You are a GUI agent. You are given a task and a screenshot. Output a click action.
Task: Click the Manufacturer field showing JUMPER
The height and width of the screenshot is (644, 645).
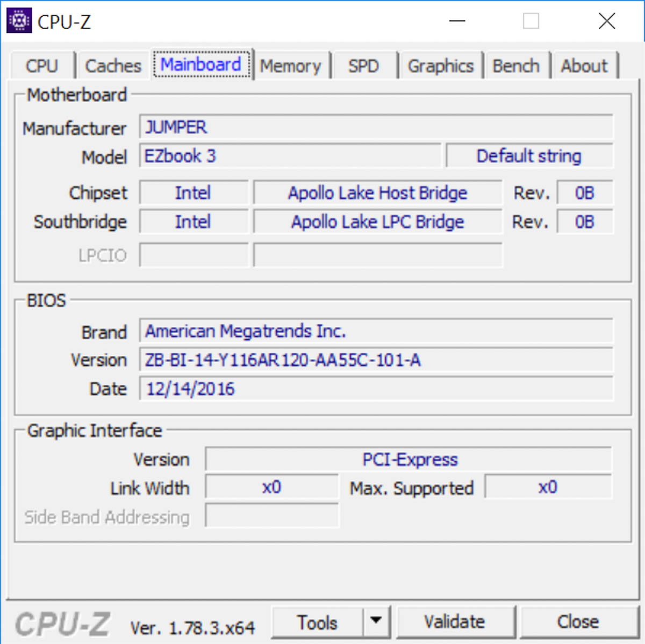[x=376, y=127]
